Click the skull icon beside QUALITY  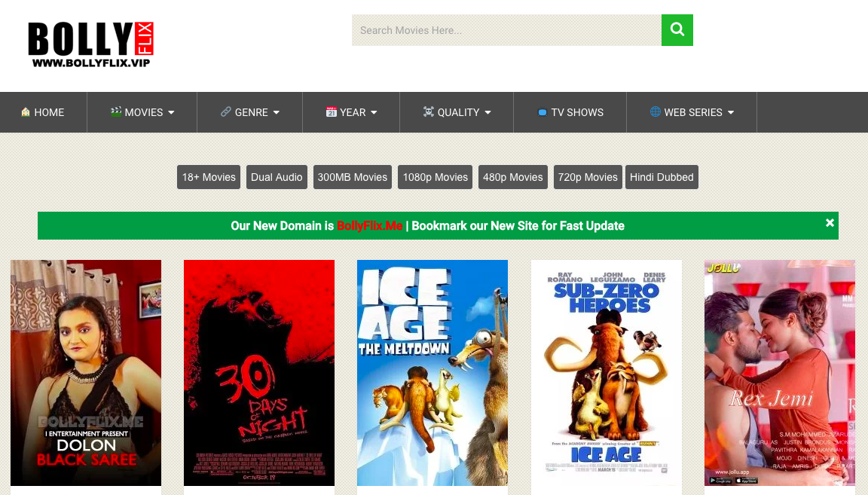point(428,112)
